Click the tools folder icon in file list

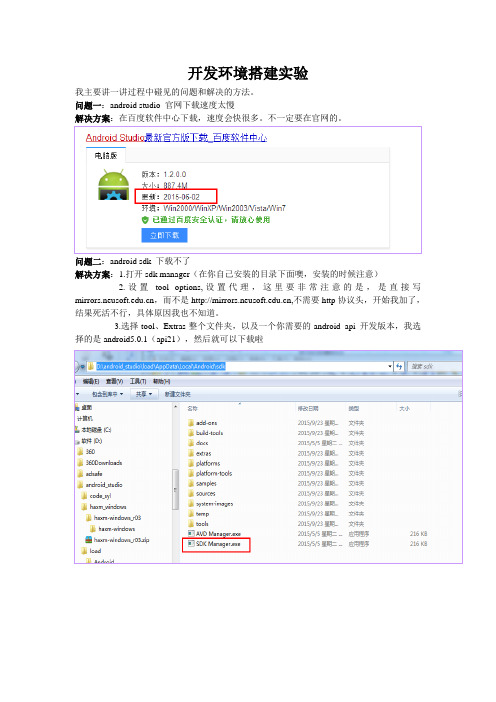(x=191, y=524)
